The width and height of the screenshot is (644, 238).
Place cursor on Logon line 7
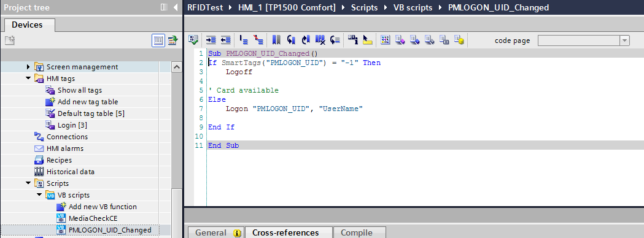pos(294,109)
